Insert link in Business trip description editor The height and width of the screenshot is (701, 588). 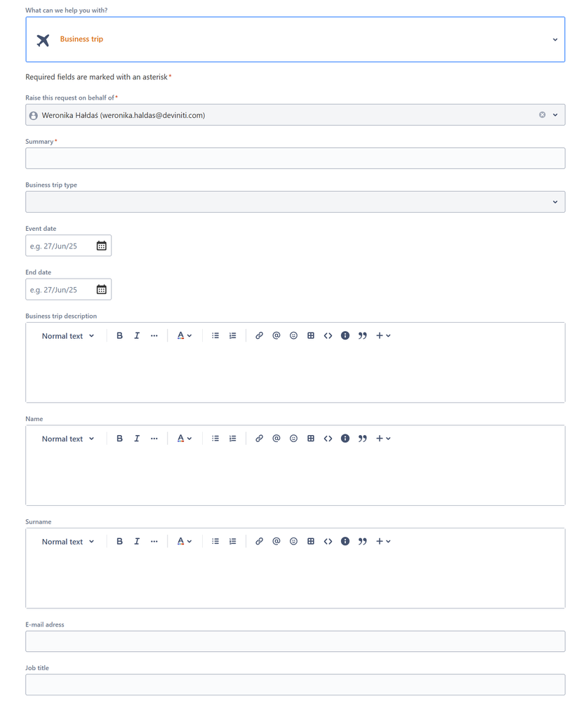[x=259, y=335]
